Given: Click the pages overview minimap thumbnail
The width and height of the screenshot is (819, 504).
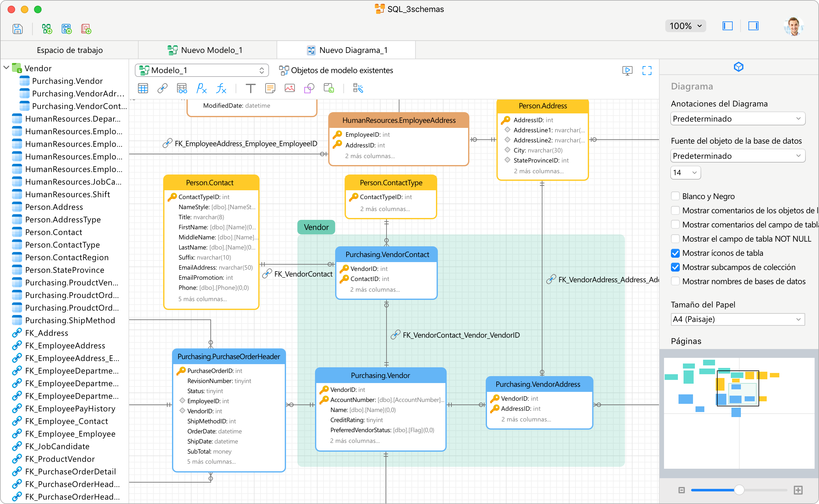Looking at the screenshot, I should click(739, 413).
